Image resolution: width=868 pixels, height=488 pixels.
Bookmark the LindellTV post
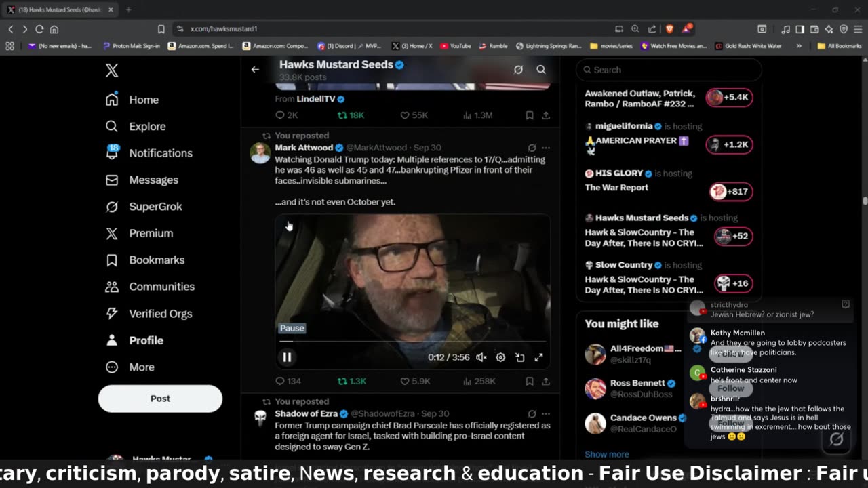click(x=530, y=115)
